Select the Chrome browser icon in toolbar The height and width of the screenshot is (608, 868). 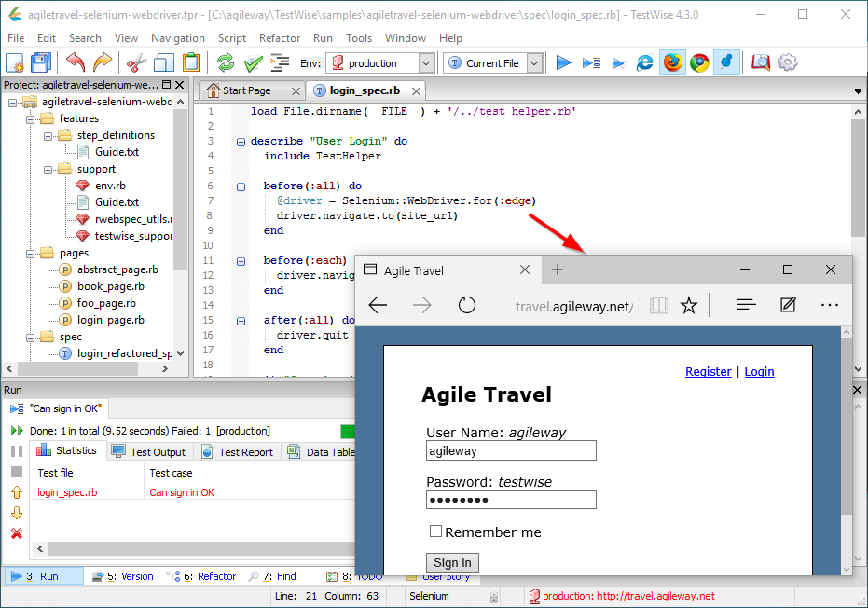tap(699, 62)
